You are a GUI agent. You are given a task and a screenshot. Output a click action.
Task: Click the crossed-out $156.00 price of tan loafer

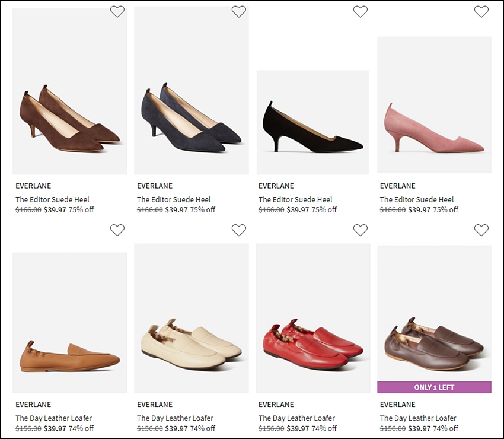pyautogui.click(x=28, y=428)
